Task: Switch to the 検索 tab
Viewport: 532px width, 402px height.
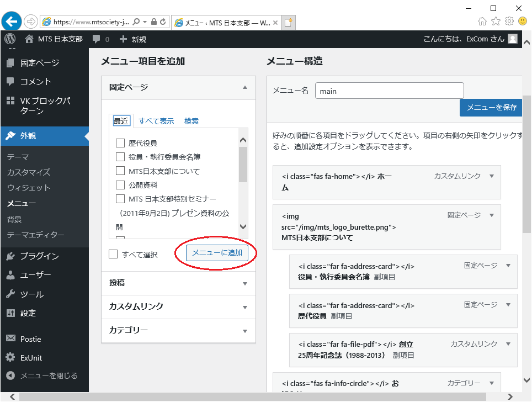Action: (191, 121)
